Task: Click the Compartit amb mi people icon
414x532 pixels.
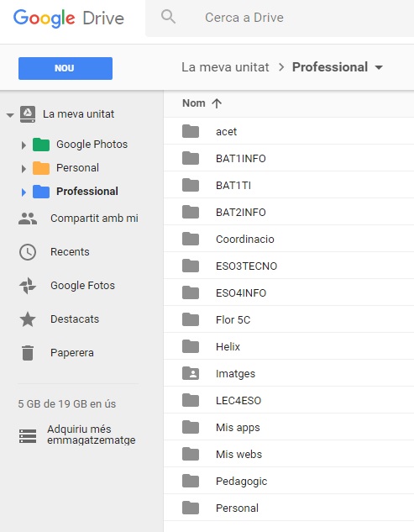Action: click(x=28, y=219)
